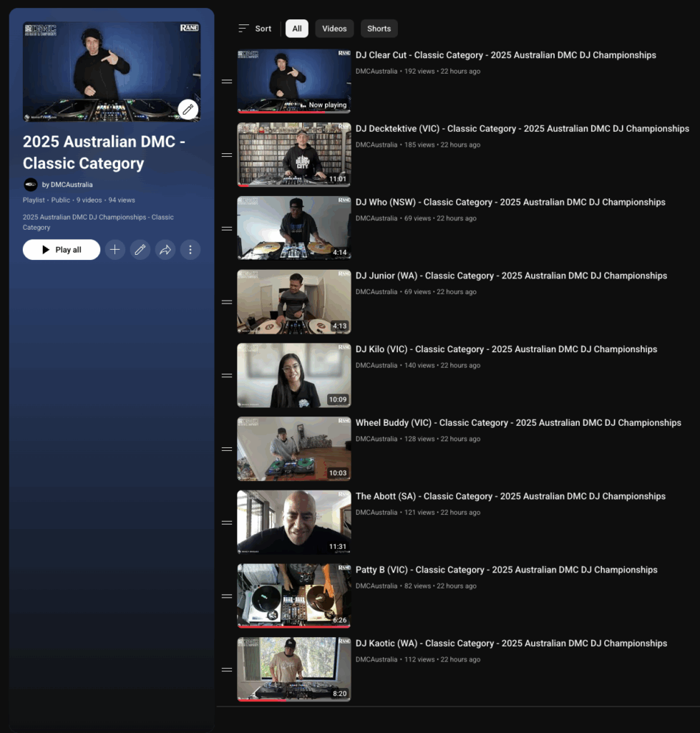Select the All filter chip
The image size is (700, 733).
[297, 29]
